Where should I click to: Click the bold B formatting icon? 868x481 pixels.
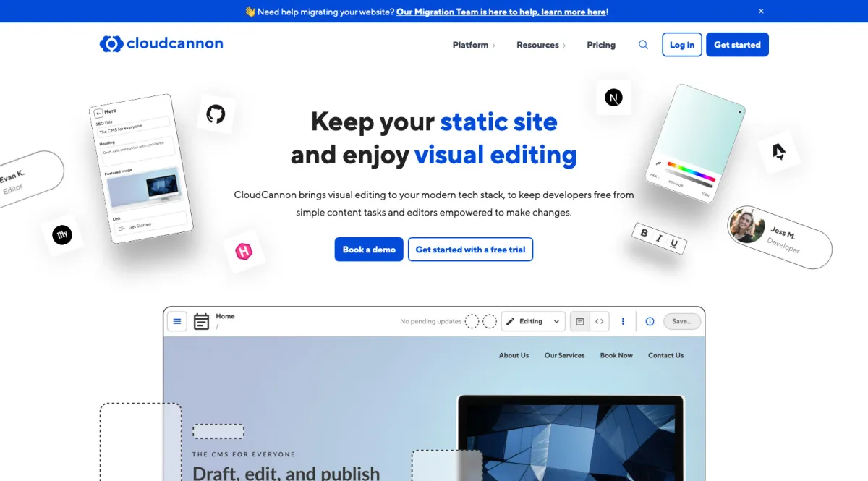644,232
